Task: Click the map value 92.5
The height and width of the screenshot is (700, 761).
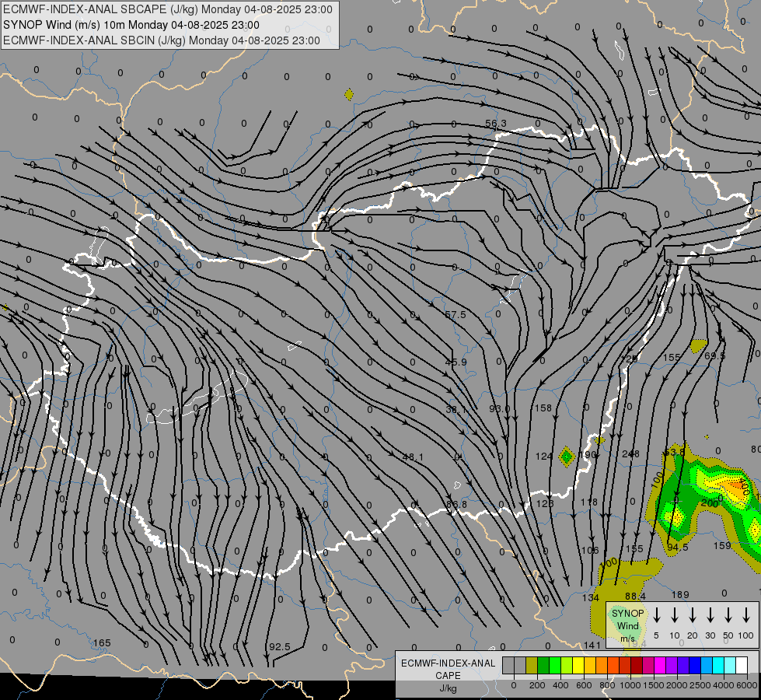Action: (x=280, y=647)
